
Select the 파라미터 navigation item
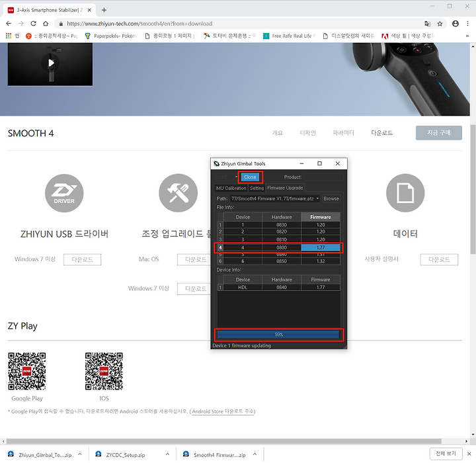[x=343, y=133]
